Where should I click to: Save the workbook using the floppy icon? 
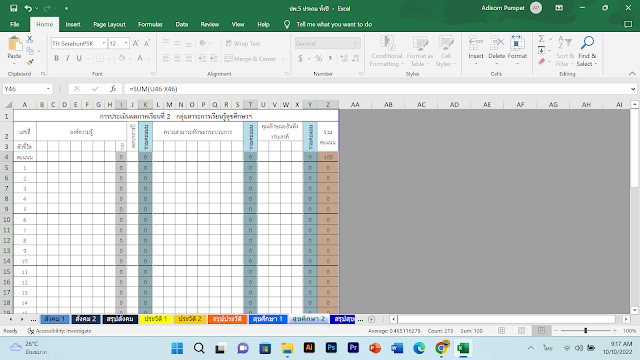[x=13, y=8]
